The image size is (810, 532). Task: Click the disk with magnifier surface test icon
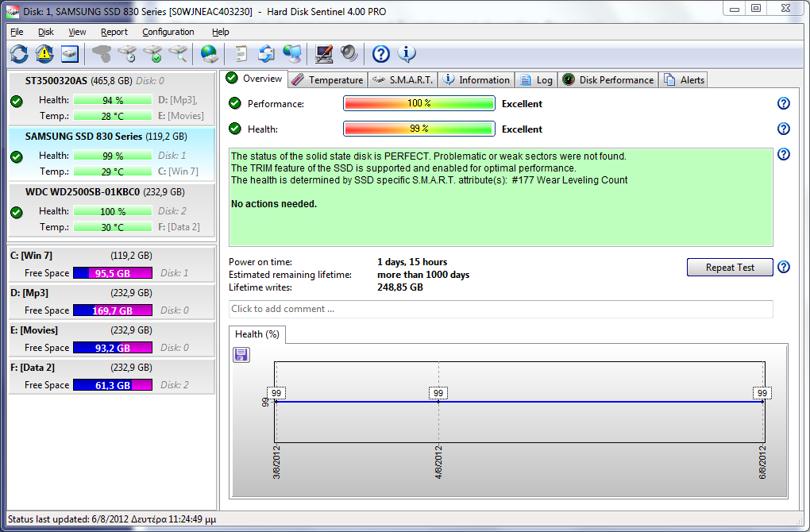pyautogui.click(x=178, y=54)
